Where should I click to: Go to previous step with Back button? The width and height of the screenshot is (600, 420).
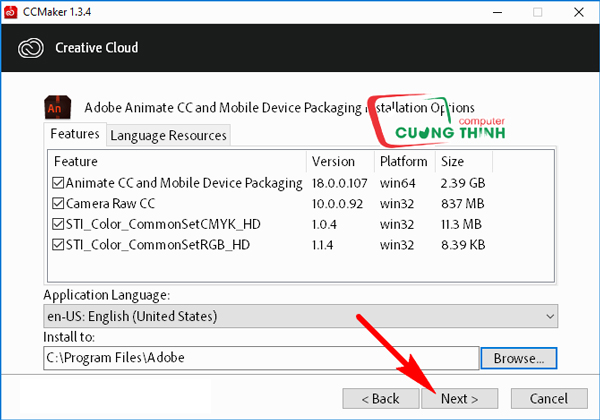381,399
